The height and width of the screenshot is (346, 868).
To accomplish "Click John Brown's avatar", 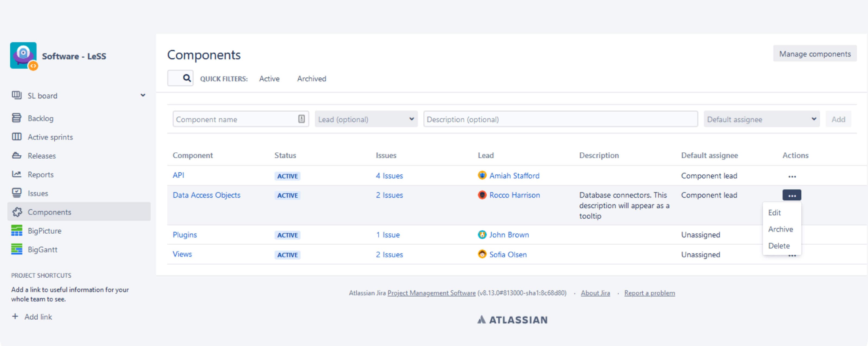I will tap(482, 235).
